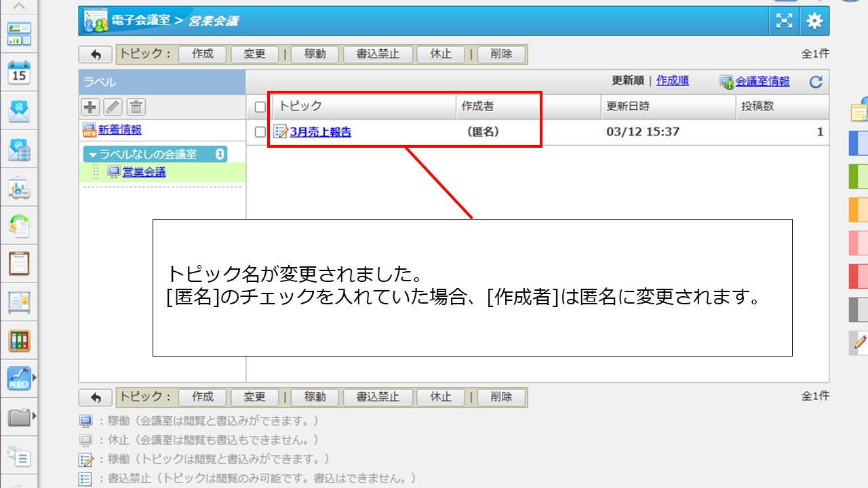Click 削除 in the upper topic toolbar
The image size is (868, 488).
501,54
